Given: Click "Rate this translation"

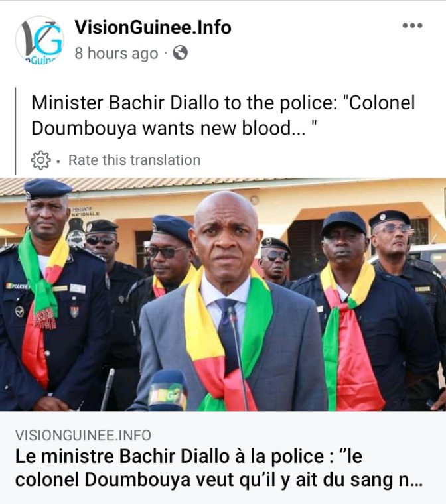Looking at the screenshot, I should pos(134,160).
